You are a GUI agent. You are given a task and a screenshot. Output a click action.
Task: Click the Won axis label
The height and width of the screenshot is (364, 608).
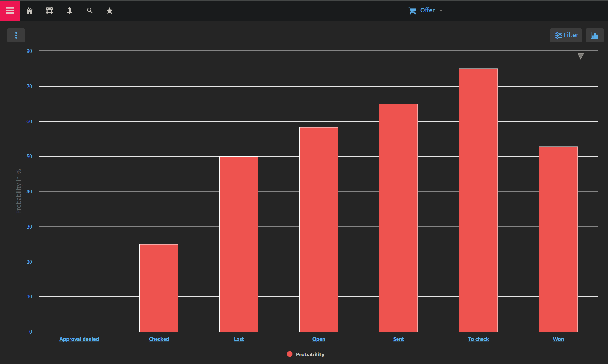point(558,339)
